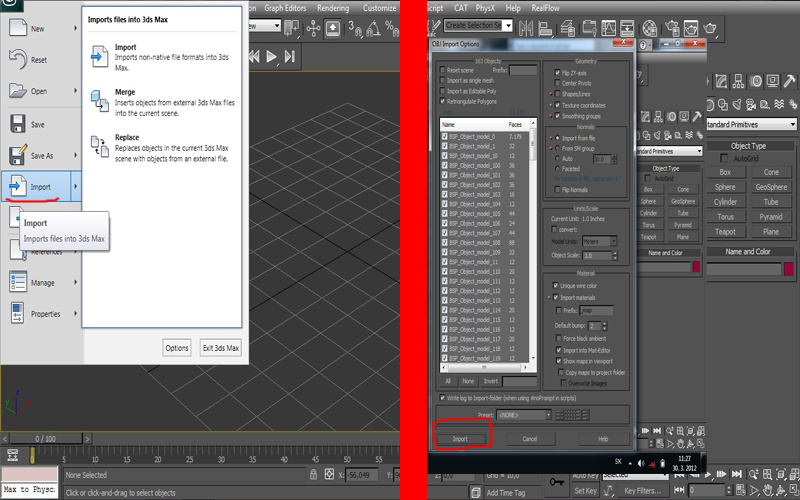Image resolution: width=800 pixels, height=500 pixels.
Task: Open the PhysX menu
Action: click(485, 8)
